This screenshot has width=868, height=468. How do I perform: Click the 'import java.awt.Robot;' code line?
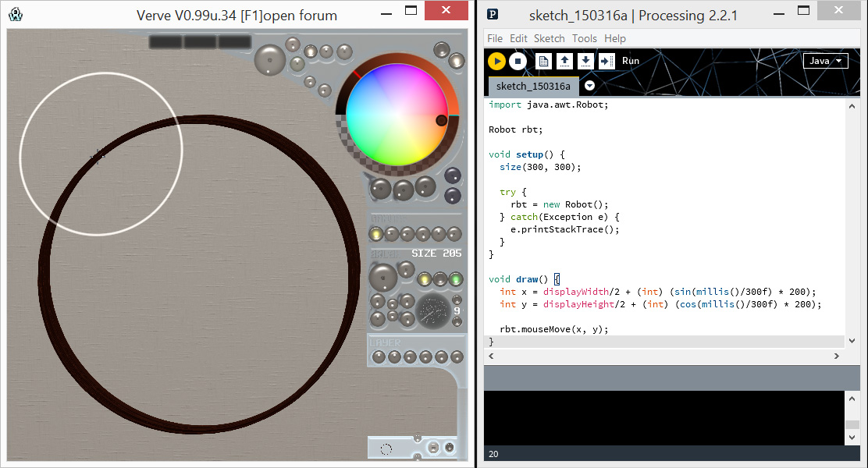tap(548, 105)
